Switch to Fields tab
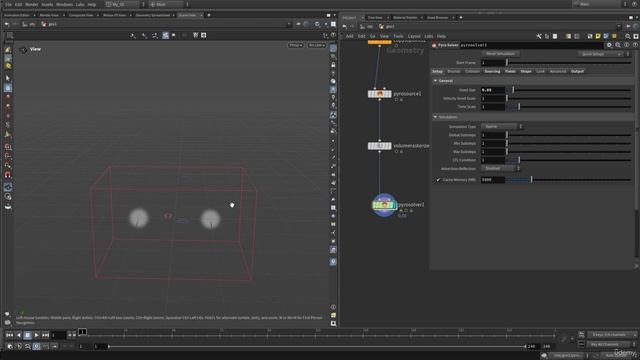This screenshot has height=360, width=640. pyautogui.click(x=510, y=71)
